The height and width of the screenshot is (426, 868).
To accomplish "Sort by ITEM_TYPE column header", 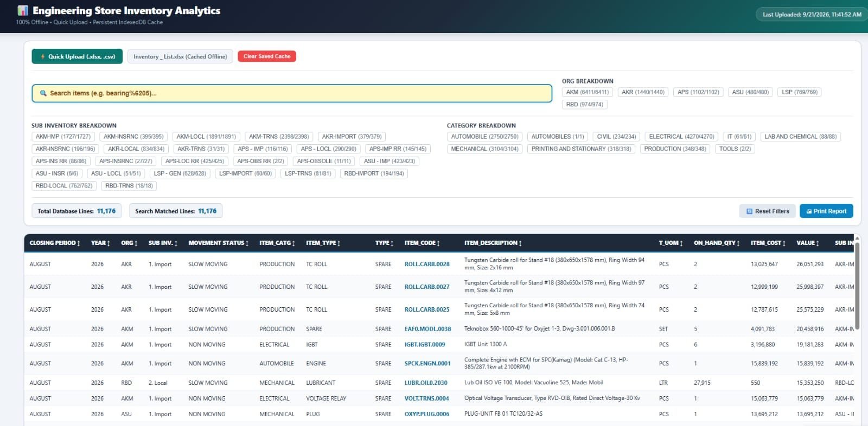I will 323,243.
